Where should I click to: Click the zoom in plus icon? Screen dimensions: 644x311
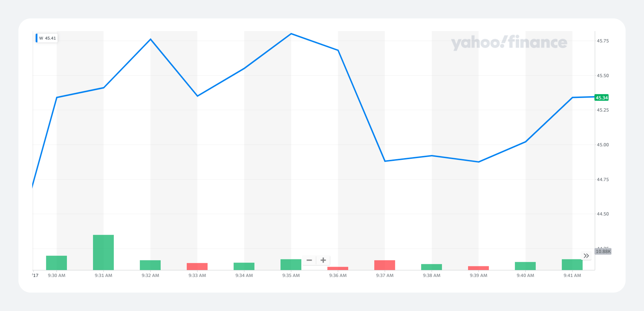tap(323, 260)
